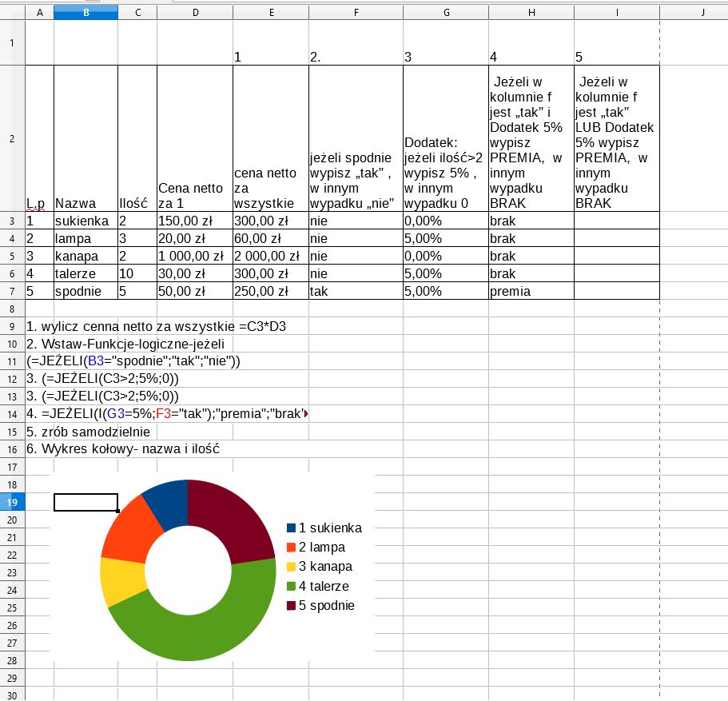Select the "4 talerze" legend label
Image resolution: width=728 pixels, height=701 pixels.
pos(324,586)
